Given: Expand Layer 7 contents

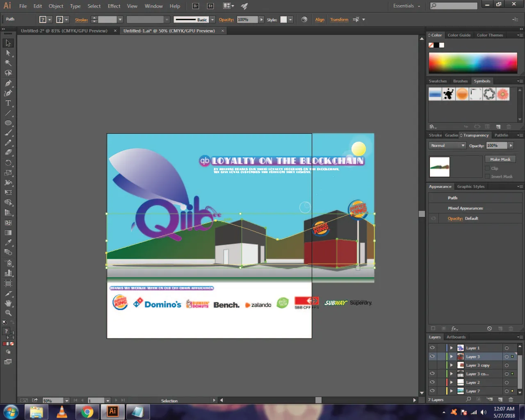Looking at the screenshot, I should click(x=452, y=391).
